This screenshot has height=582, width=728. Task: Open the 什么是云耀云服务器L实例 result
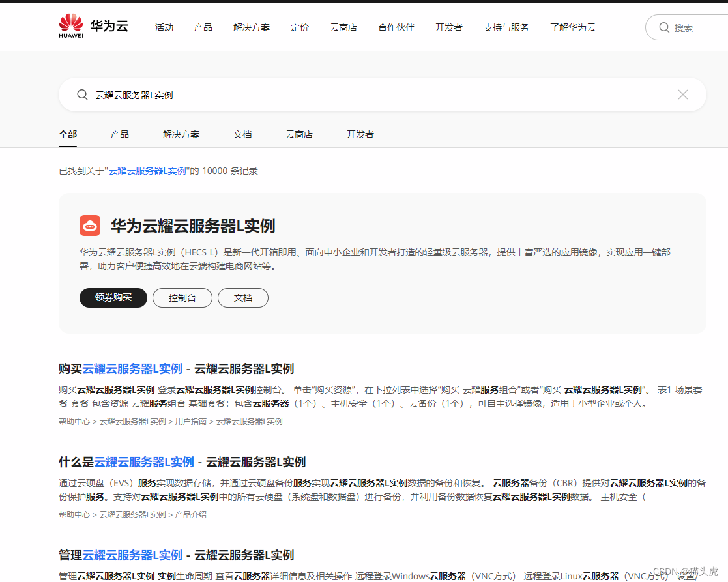tap(182, 462)
